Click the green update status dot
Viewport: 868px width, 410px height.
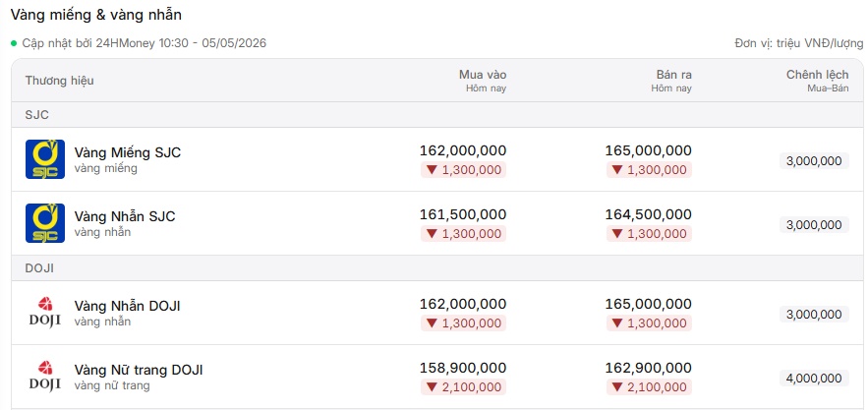[14, 43]
